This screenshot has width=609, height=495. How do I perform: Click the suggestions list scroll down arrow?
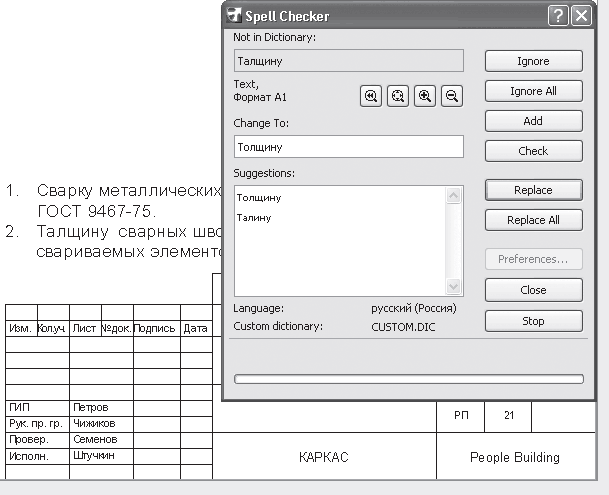click(x=455, y=285)
